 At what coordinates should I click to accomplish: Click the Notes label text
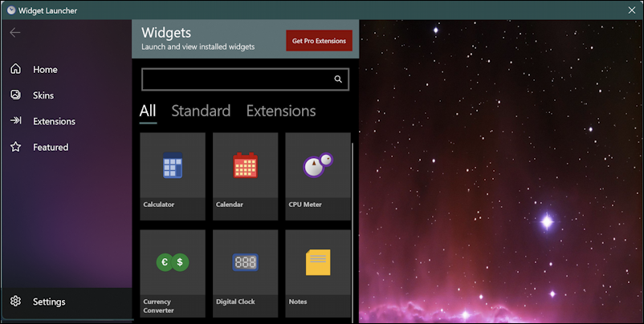click(x=298, y=302)
